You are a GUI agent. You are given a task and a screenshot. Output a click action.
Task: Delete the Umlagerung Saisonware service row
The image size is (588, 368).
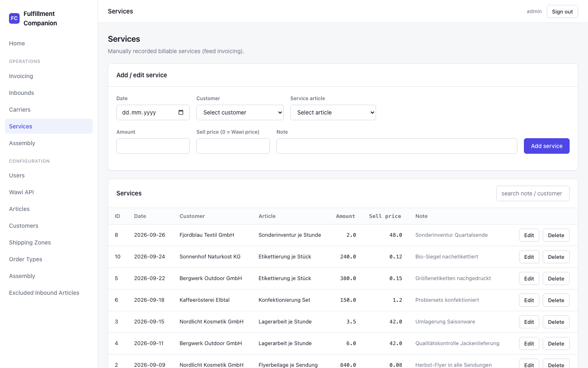tap(556, 322)
